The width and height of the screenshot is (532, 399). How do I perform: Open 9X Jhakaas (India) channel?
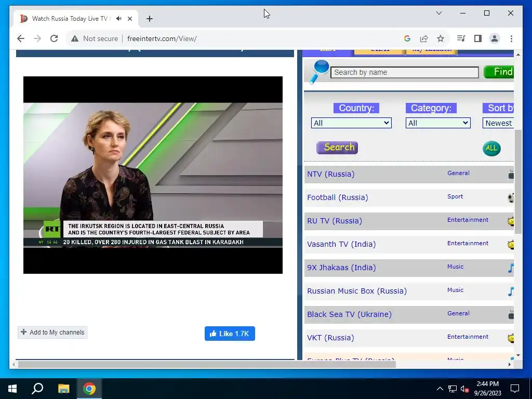pyautogui.click(x=341, y=268)
